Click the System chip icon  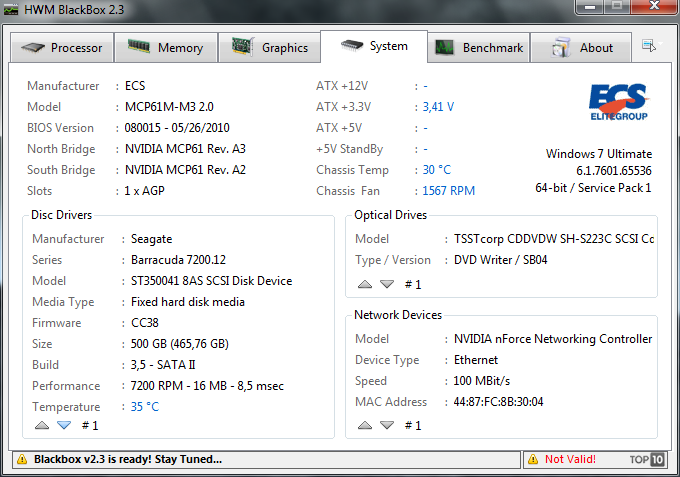point(352,45)
